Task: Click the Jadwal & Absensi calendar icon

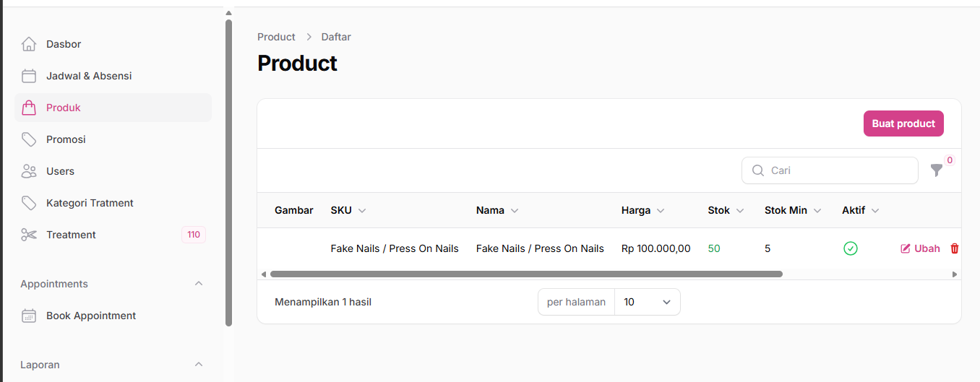Action: pyautogui.click(x=29, y=76)
